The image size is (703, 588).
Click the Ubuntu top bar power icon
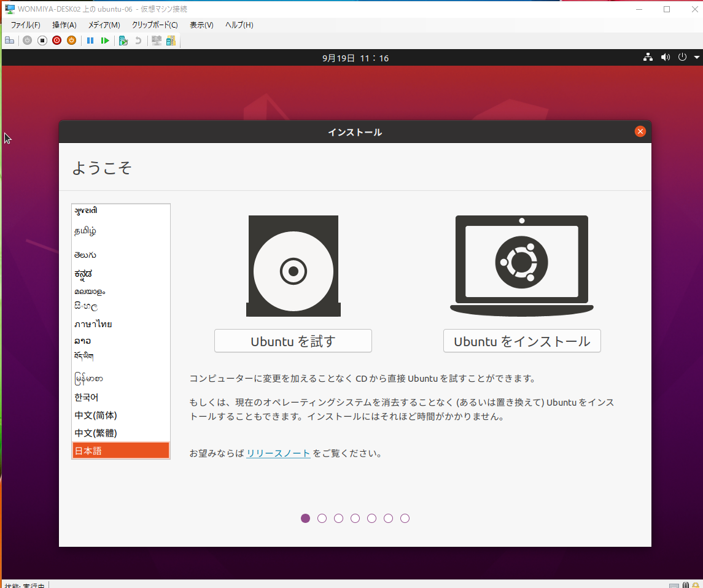pyautogui.click(x=682, y=57)
